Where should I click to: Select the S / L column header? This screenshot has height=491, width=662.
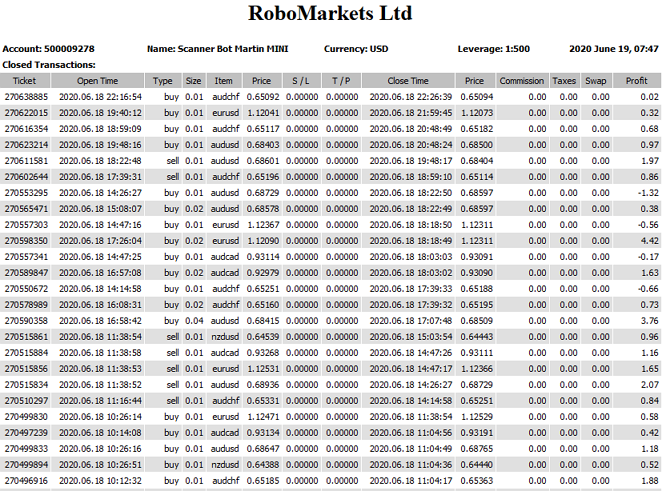(x=301, y=81)
